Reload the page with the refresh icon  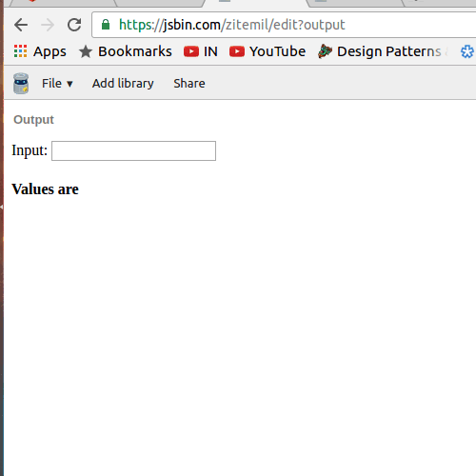pos(74,25)
